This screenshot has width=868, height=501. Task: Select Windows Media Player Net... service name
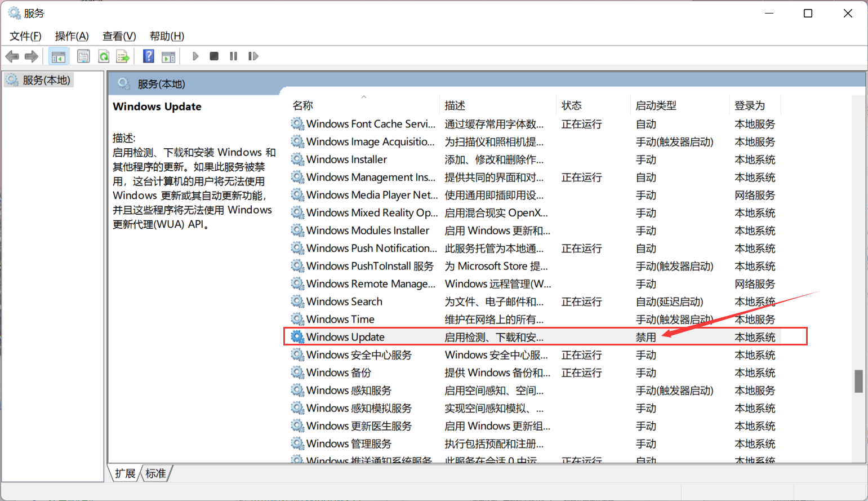[372, 195]
